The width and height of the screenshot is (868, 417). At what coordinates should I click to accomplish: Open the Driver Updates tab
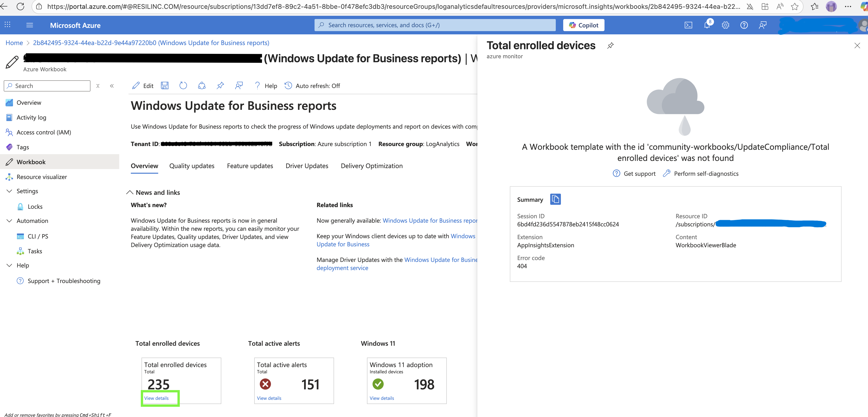click(x=307, y=166)
